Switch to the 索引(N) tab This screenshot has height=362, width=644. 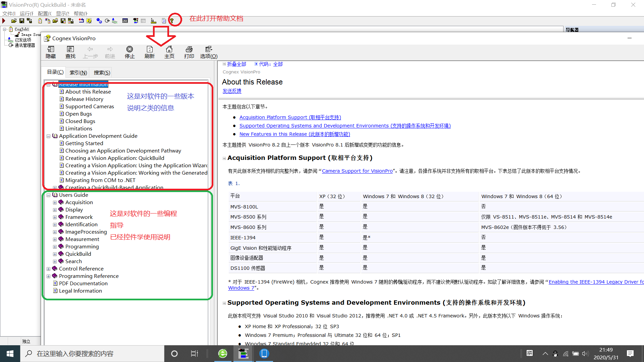pos(78,73)
